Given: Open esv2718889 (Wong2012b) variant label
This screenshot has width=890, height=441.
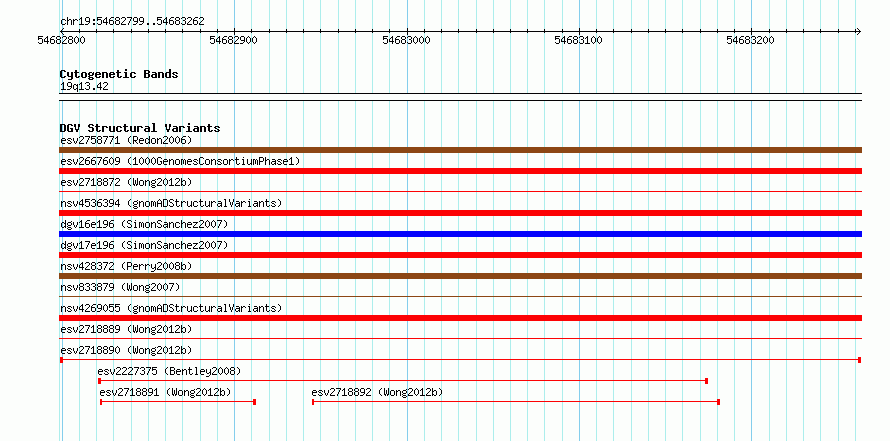Looking at the screenshot, I should tap(126, 329).
